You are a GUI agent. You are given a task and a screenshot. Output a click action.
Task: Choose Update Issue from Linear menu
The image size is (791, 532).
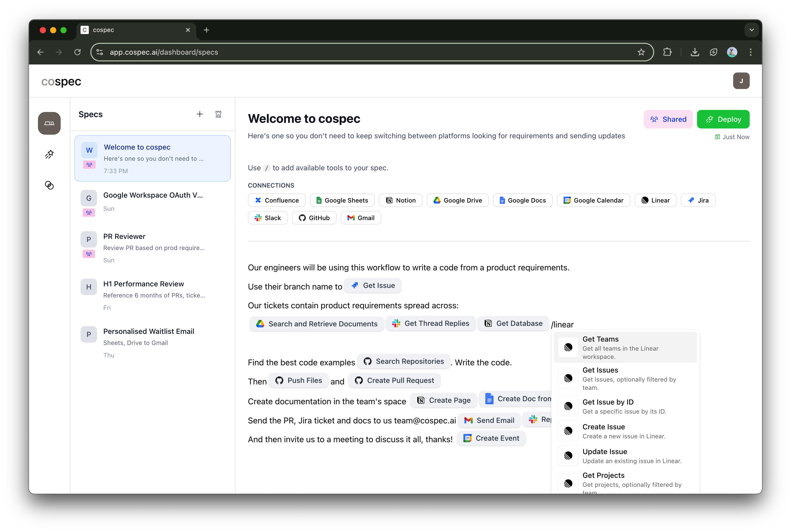point(625,456)
